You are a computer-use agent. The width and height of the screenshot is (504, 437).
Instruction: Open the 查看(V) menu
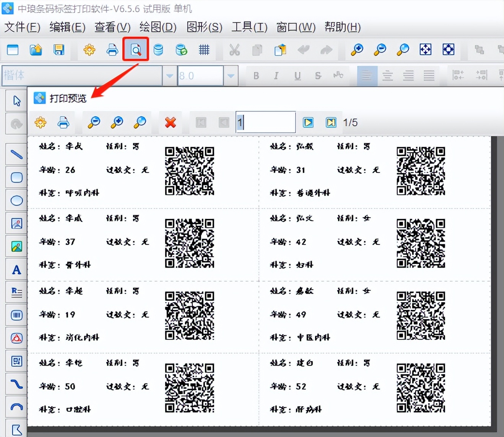112,27
